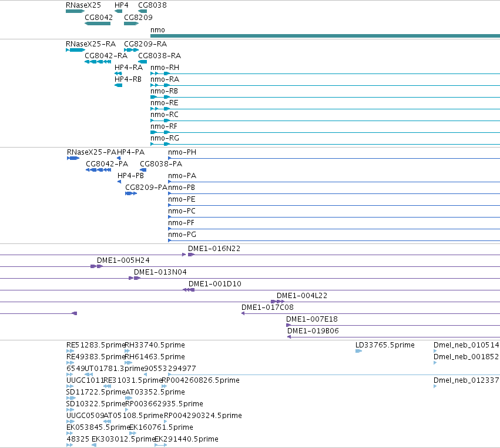Click the EK160761.5prime EST label

pyautogui.click(x=161, y=427)
